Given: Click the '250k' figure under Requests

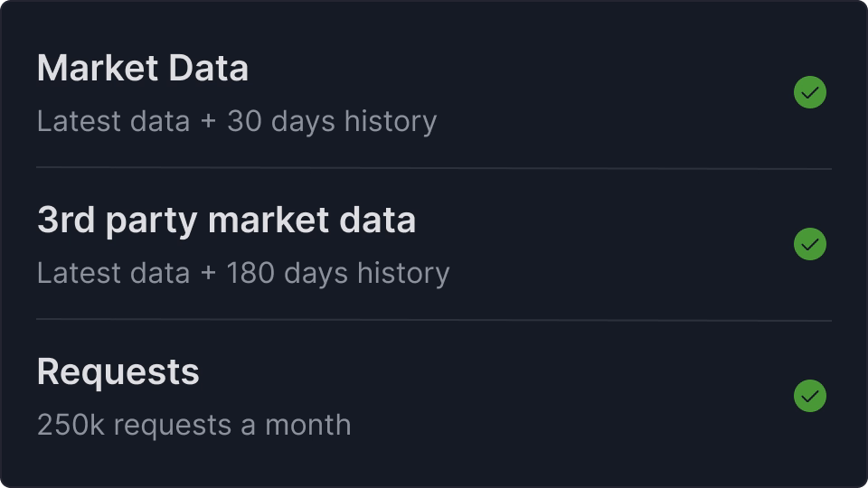Looking at the screenshot, I should (71, 425).
